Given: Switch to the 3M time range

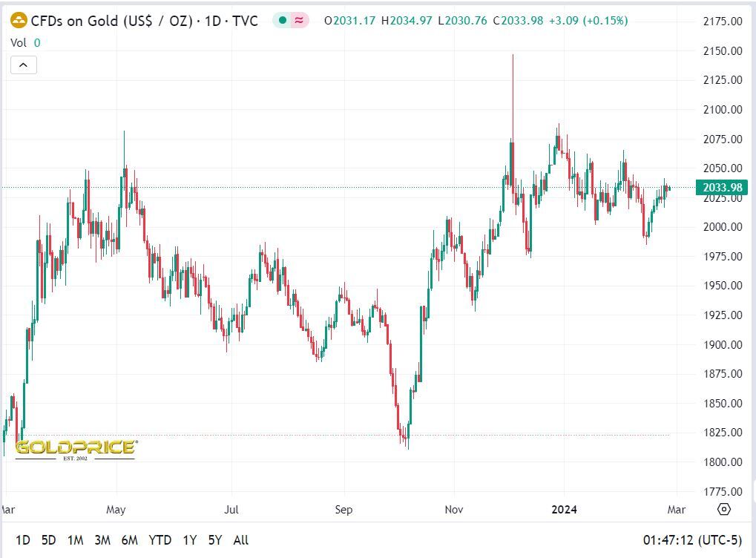Looking at the screenshot, I should point(102,540).
